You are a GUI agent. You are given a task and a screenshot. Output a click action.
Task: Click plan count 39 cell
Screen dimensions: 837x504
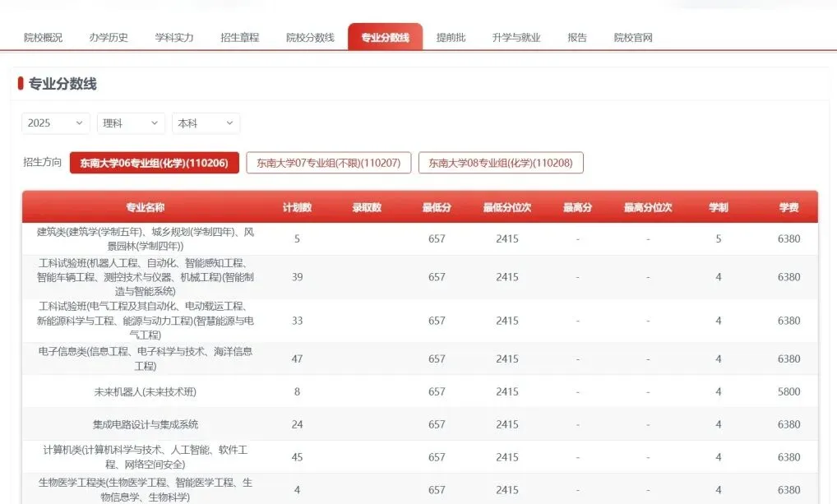(x=298, y=277)
